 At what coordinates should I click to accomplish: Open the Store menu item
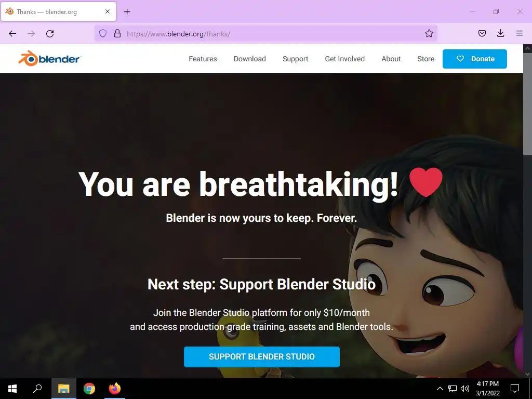[x=426, y=59]
